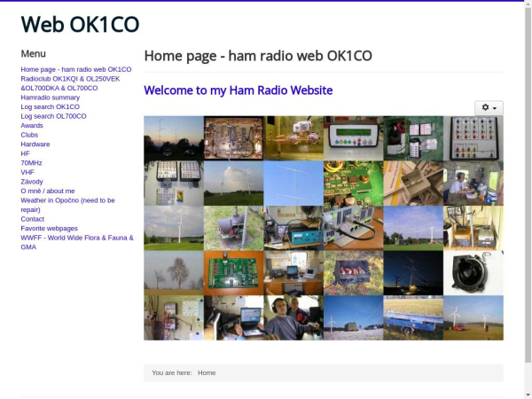
Task: Select the VHF menu link
Action: 27,172
